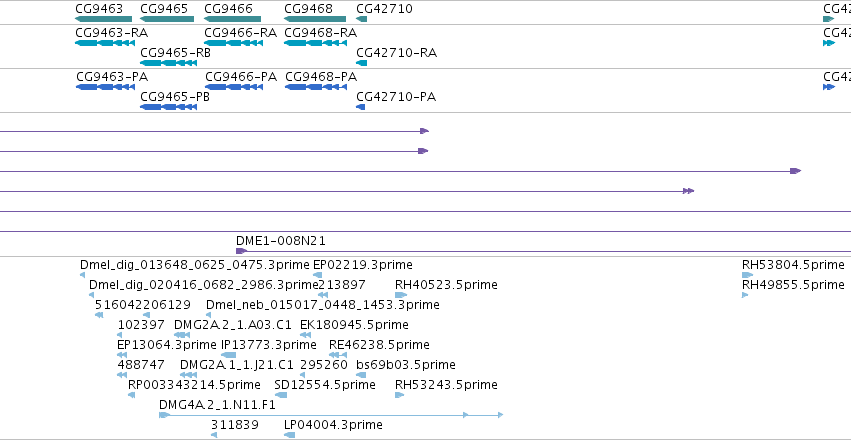Click the DMG2A.1_1.J21.C1 EST label
This screenshot has width=851, height=440.
point(237,365)
